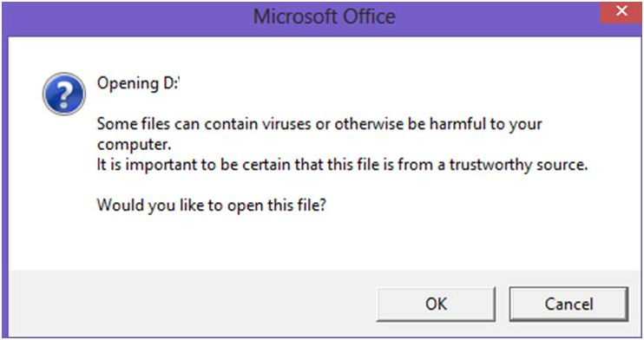Click the word 'Microsoft' in the title bar
The width and height of the screenshot is (644, 340).
click(x=295, y=17)
